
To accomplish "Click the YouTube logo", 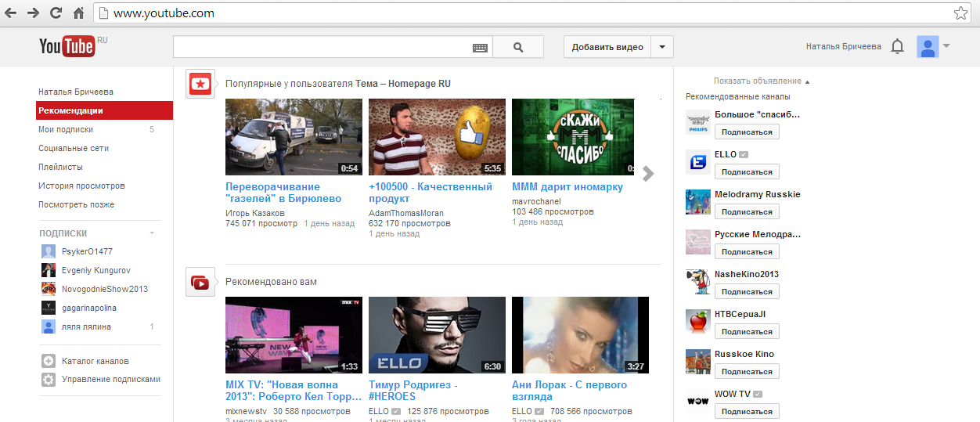I will point(67,47).
